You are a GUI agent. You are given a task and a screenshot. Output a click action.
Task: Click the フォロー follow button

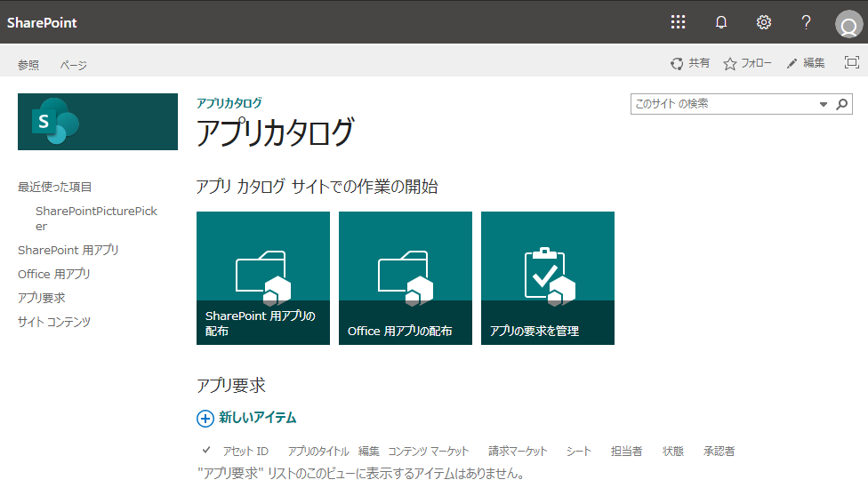[747, 63]
